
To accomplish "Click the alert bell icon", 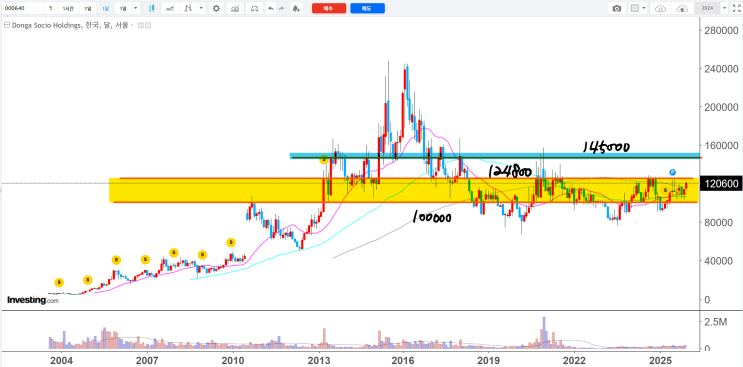I will click(x=296, y=8).
